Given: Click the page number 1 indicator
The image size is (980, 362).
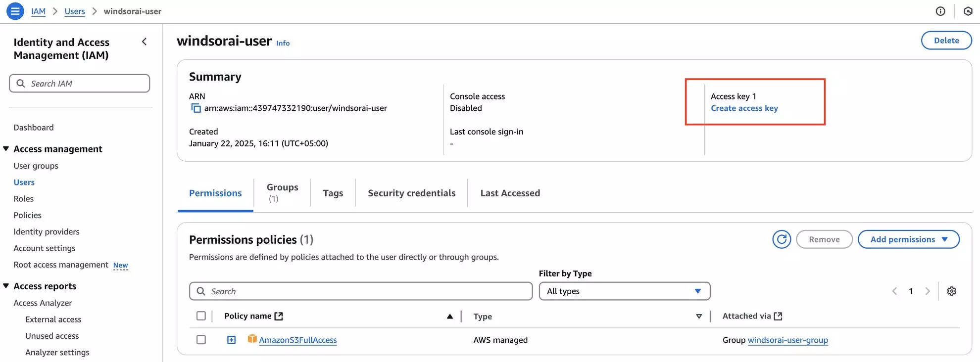Looking at the screenshot, I should point(911,291).
